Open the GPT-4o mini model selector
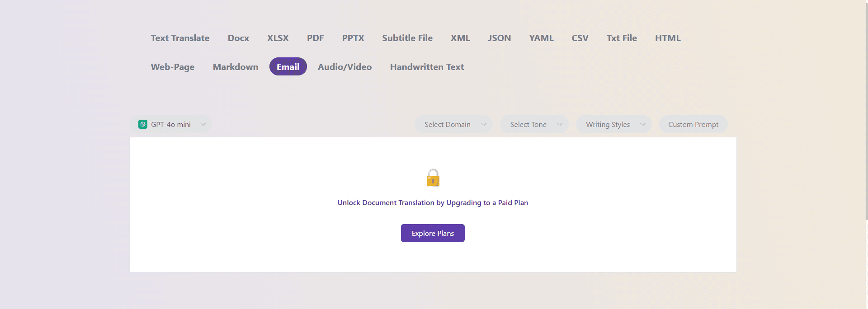The height and width of the screenshot is (309, 868). click(x=171, y=124)
